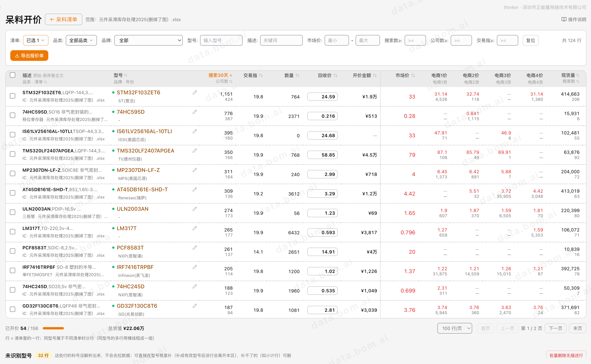Click the edit pencil for 74HC245D

pos(195,286)
